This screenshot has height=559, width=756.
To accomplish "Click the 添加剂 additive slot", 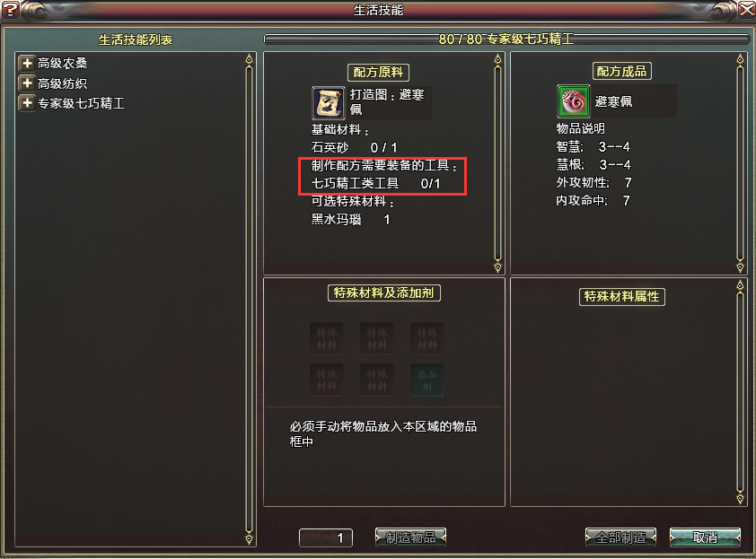I will tap(427, 380).
